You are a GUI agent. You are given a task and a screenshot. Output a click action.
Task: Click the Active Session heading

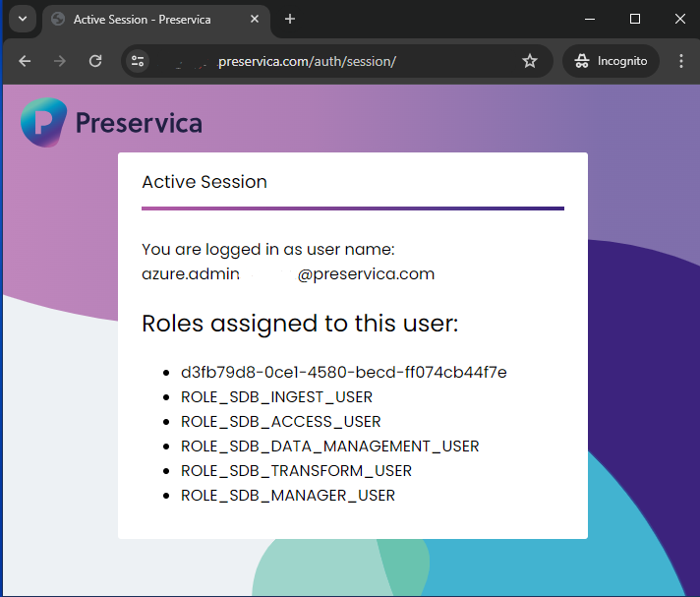click(x=204, y=182)
